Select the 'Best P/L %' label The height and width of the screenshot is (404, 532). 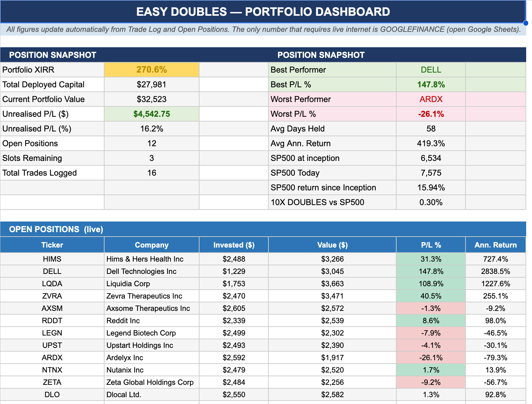(332, 85)
